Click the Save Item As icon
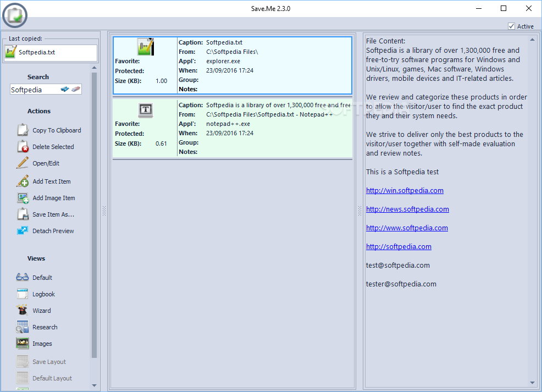 click(x=23, y=214)
